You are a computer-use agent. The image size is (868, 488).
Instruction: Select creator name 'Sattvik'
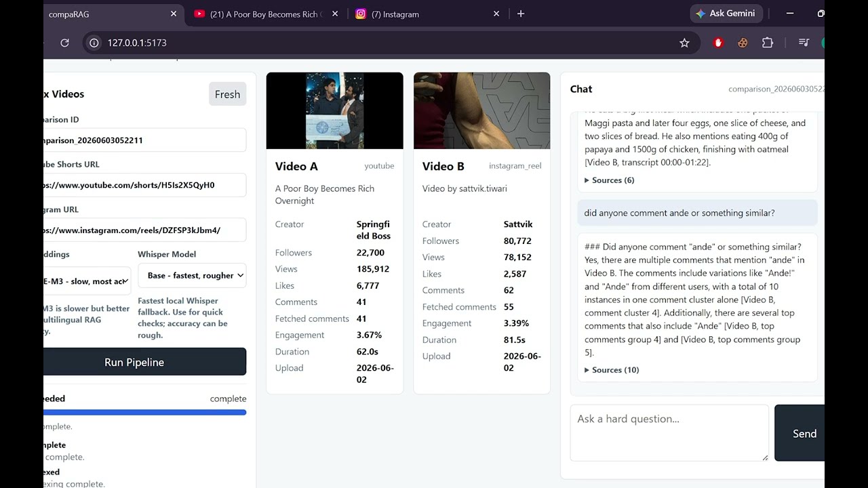(518, 224)
